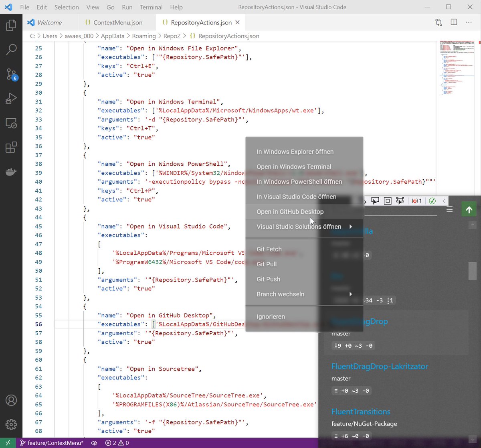Open the Help menu
Viewport: 481px width, 448px height.
pyautogui.click(x=176, y=7)
